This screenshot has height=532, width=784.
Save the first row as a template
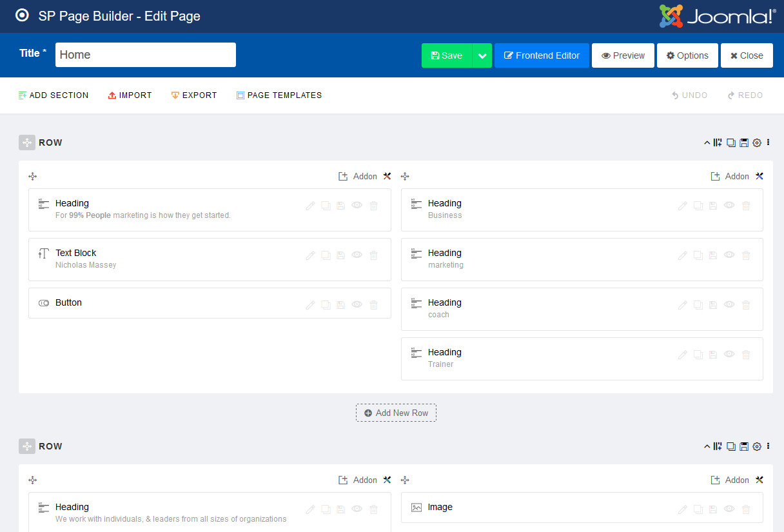pyautogui.click(x=743, y=143)
